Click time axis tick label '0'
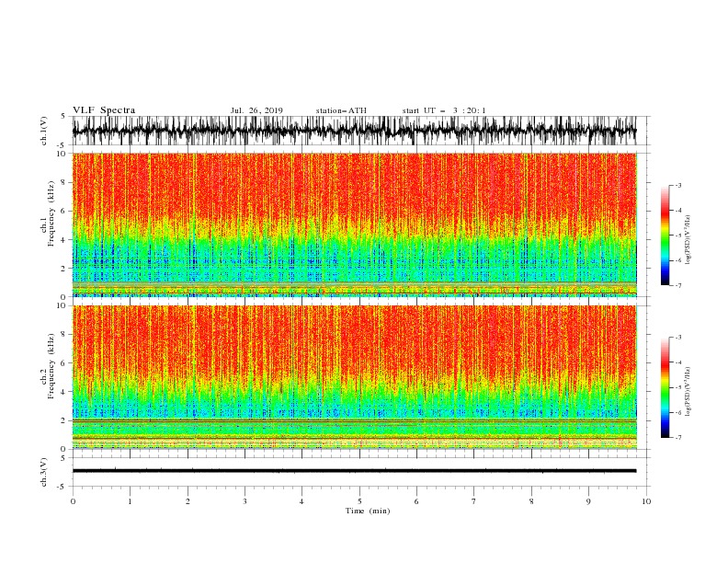Viewport: 728px width, 563px height. pos(73,501)
